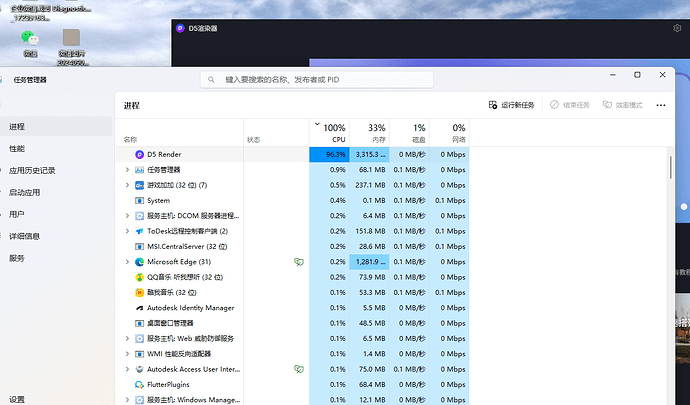
Task: Click the 效率模式 button
Action: pos(622,105)
